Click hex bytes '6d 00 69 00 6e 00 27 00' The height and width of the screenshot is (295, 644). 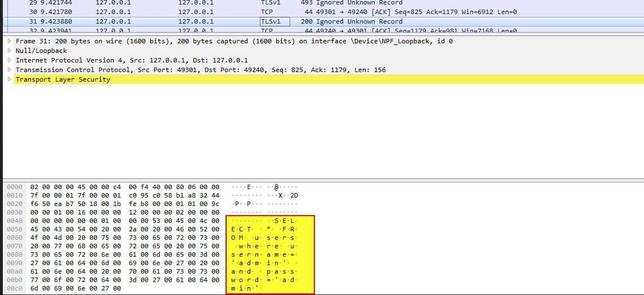75,288
